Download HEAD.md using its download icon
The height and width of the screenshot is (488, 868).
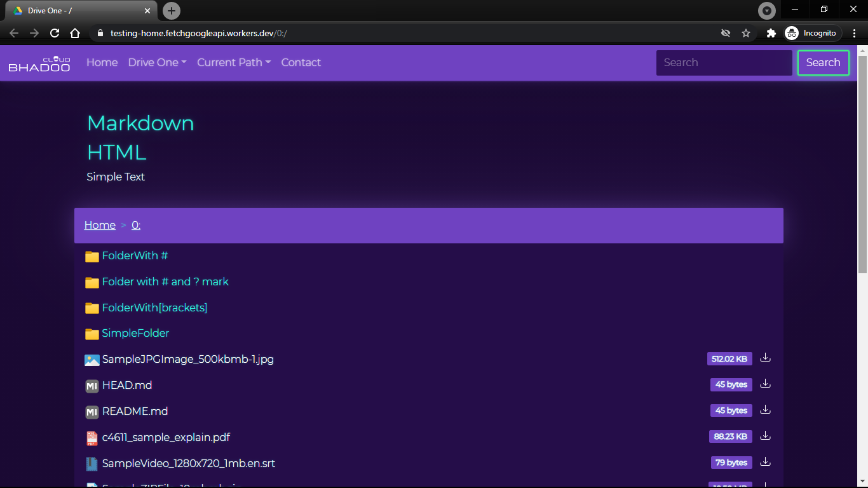pyautogui.click(x=765, y=384)
